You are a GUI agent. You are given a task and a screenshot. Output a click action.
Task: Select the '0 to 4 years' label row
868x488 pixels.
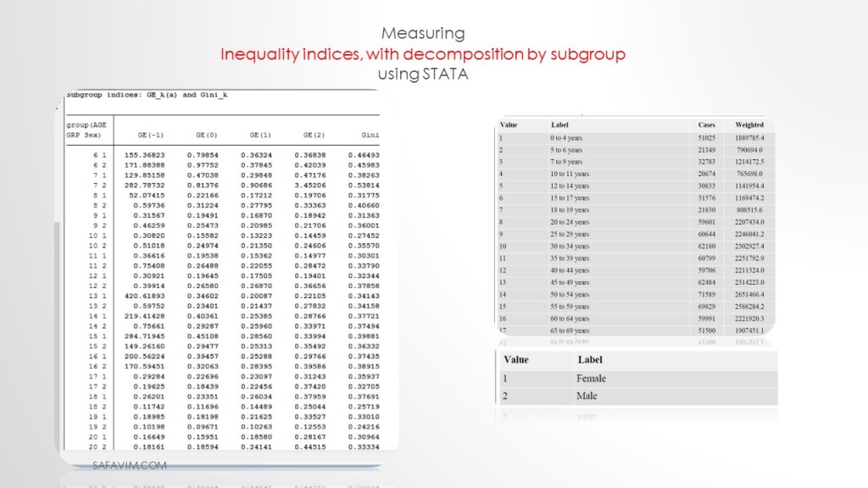click(x=565, y=137)
